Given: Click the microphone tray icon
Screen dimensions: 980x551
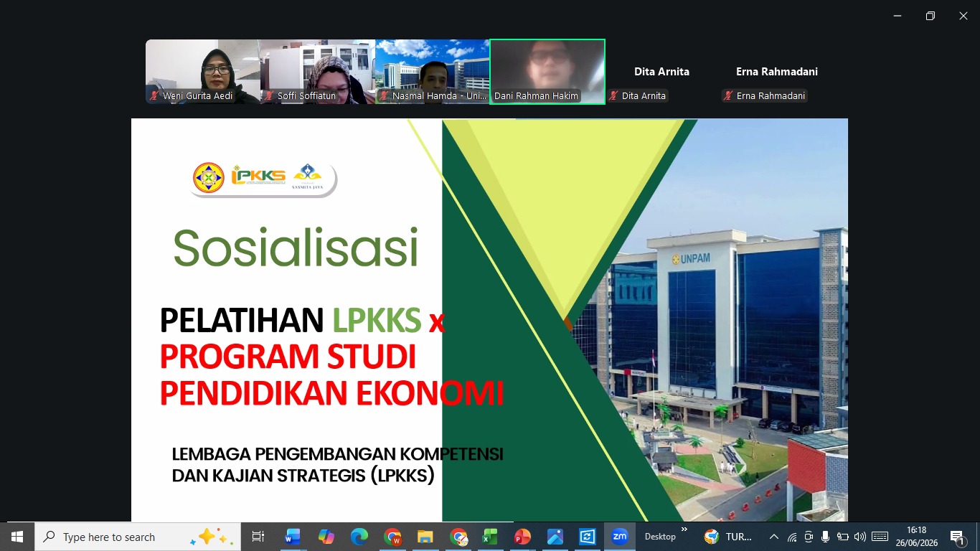Looking at the screenshot, I should click(x=826, y=537).
